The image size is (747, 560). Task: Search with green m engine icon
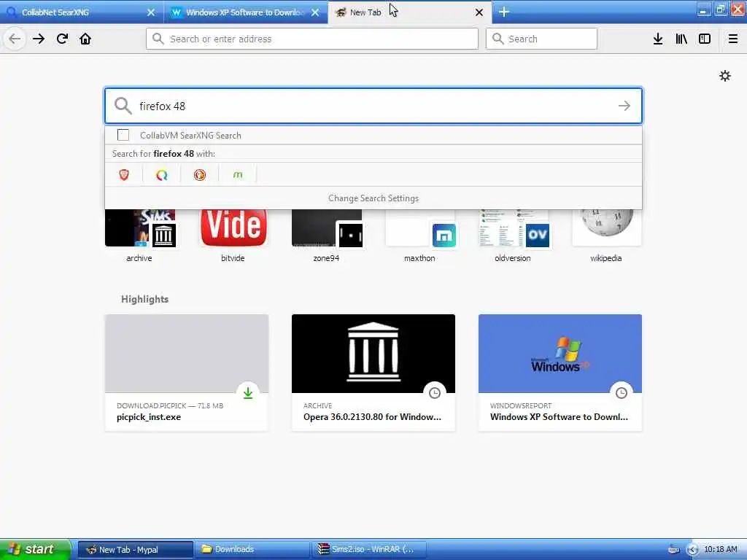(x=238, y=175)
